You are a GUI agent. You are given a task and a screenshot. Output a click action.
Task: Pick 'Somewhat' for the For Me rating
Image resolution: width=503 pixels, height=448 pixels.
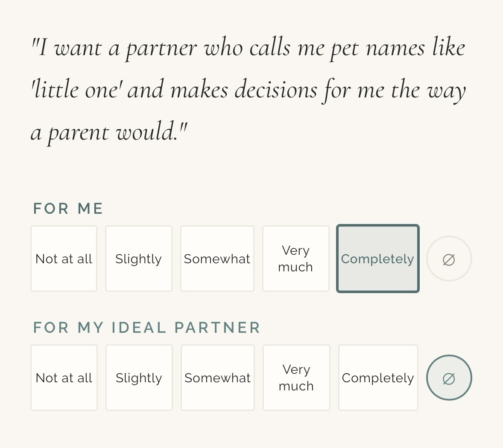click(217, 259)
